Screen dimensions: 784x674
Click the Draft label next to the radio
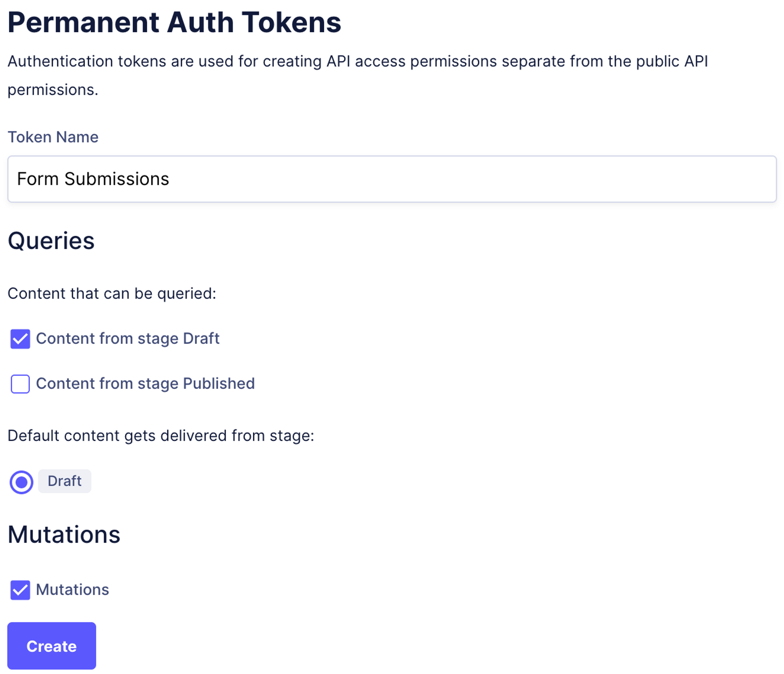pyautogui.click(x=64, y=481)
